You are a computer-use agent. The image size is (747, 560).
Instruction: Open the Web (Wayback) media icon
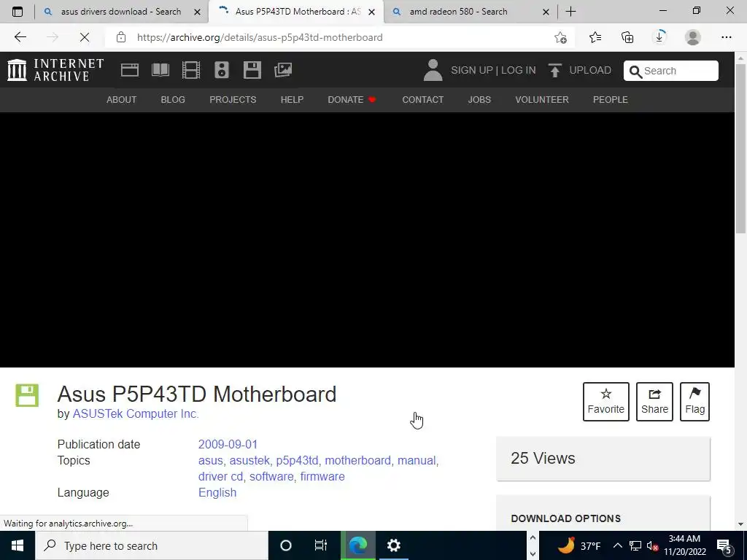click(130, 70)
